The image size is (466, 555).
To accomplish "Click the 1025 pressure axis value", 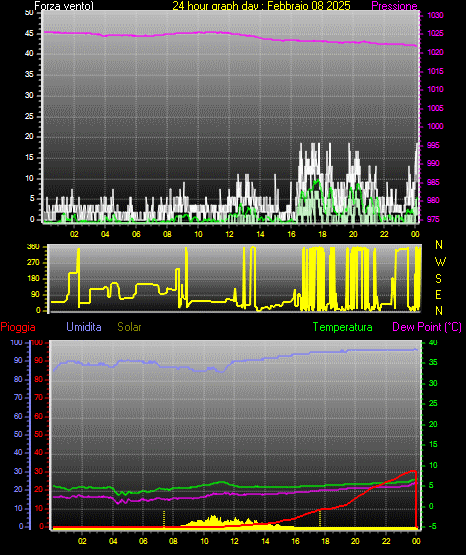I will pyautogui.click(x=435, y=34).
